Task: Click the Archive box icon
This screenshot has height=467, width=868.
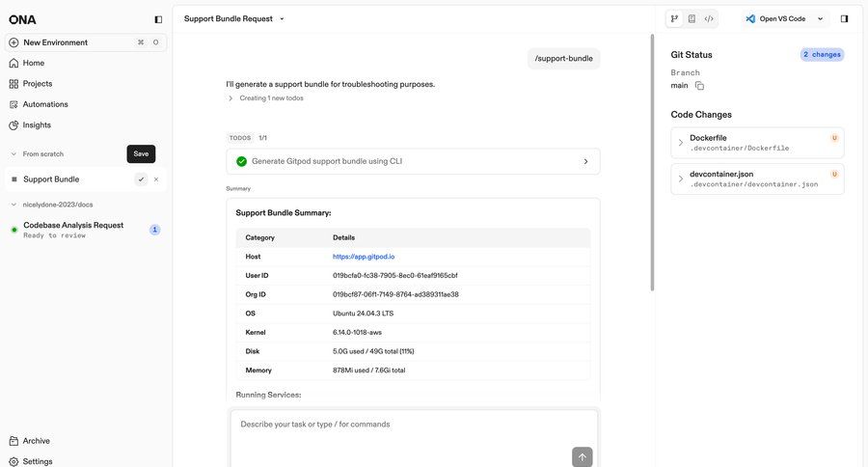Action: point(14,441)
